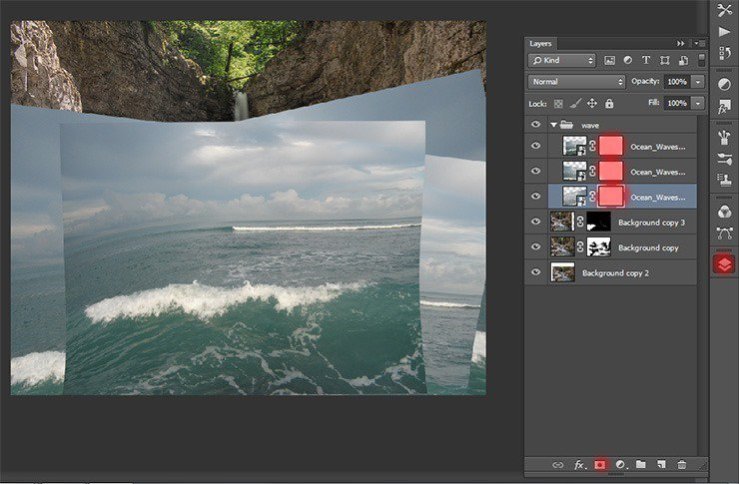Create a new group with folder icon
739x484 pixels.
point(640,465)
